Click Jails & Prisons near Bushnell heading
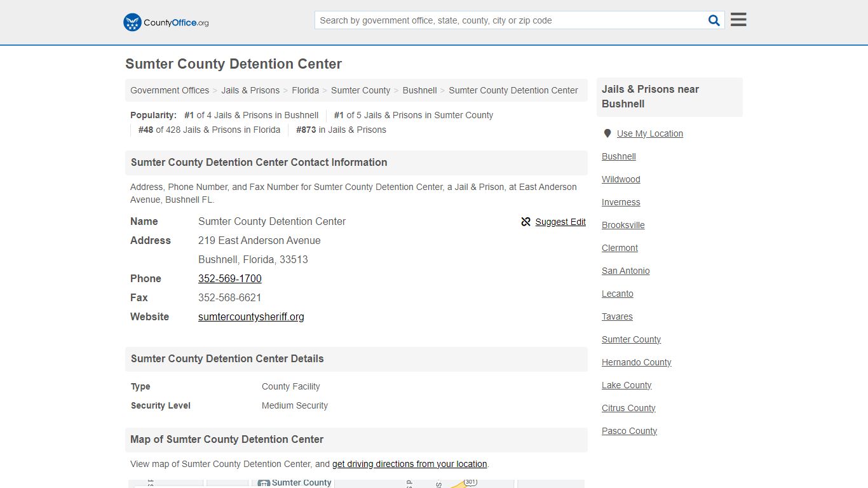 (x=670, y=97)
